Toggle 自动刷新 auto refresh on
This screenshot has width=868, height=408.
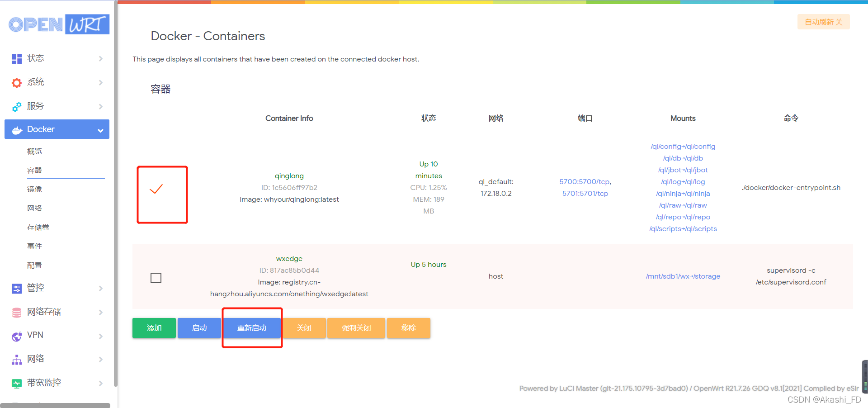point(823,22)
